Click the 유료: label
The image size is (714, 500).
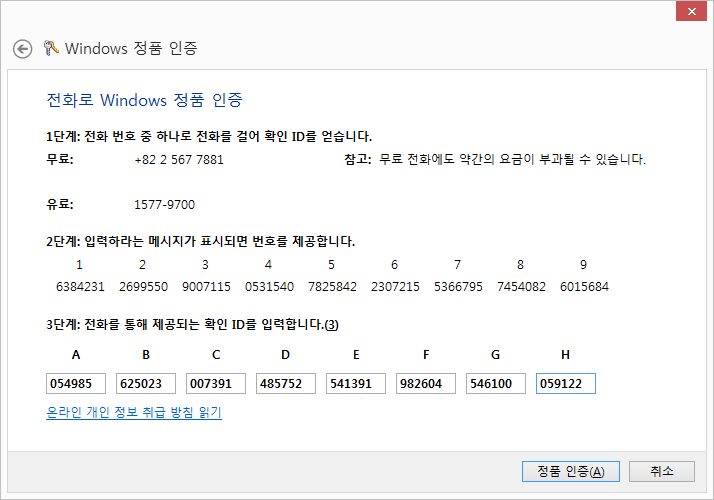tap(60, 204)
